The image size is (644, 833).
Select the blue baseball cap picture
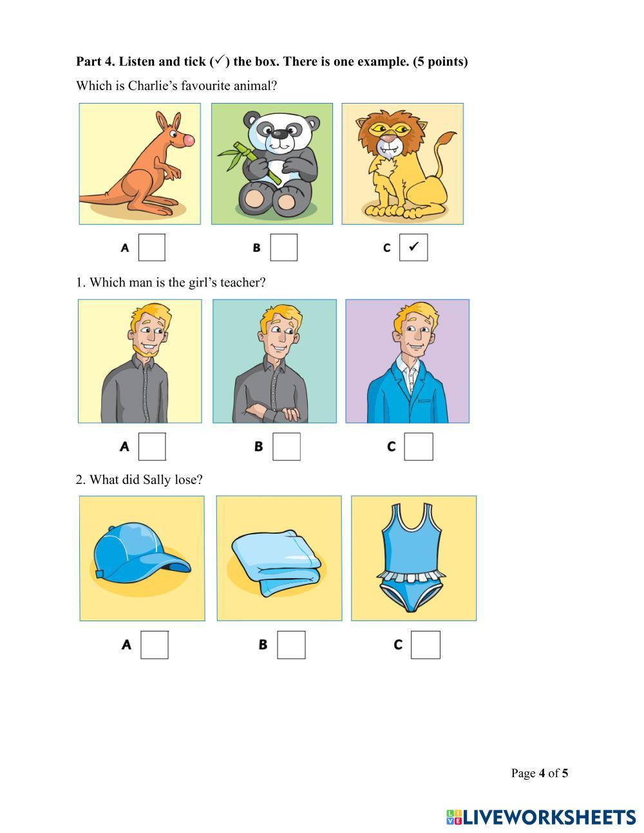coord(142,558)
